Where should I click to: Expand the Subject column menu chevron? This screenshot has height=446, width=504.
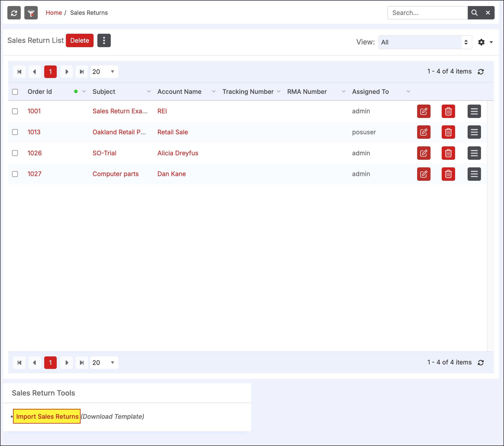tap(149, 92)
